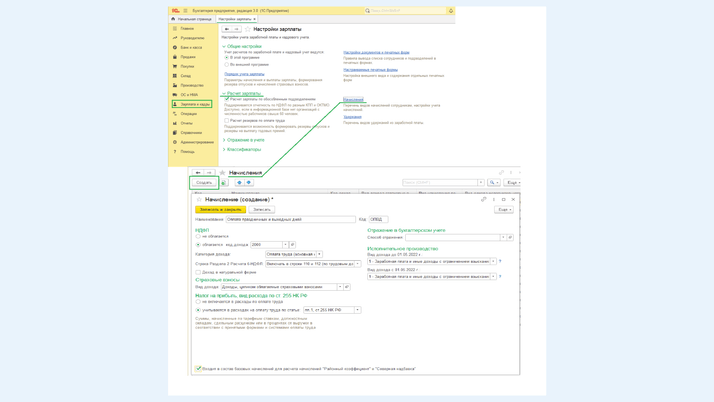Viewport: 714px width, 402px height.
Task: Toggle Расчет резервов по оплате труда checkbox
Action: point(226,121)
